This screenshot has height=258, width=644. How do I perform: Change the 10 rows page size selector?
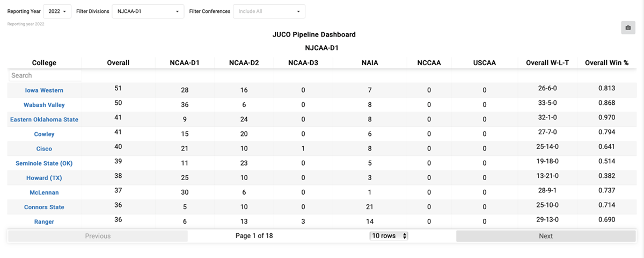(389, 236)
